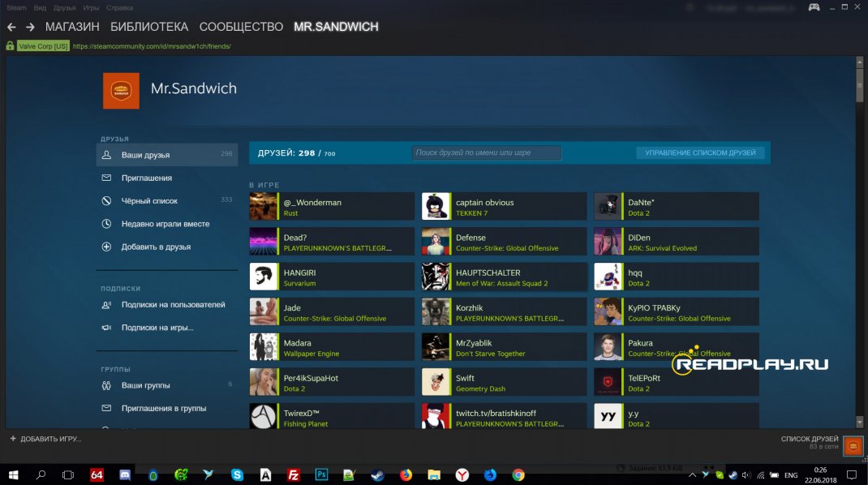Open the friend named HANGIRI
Screen dimensions: 868x485
pyautogui.click(x=332, y=277)
